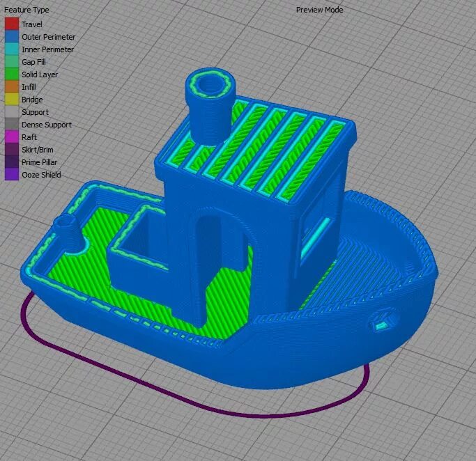Image resolution: width=476 pixels, height=461 pixels.
Task: Select the light gray Support swatch
Action: [12, 111]
